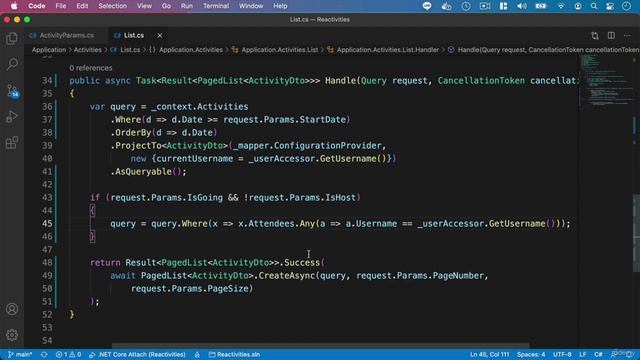Click 'ProjectTo' text on line 39
This screenshot has width=640, height=360.
click(x=138, y=146)
